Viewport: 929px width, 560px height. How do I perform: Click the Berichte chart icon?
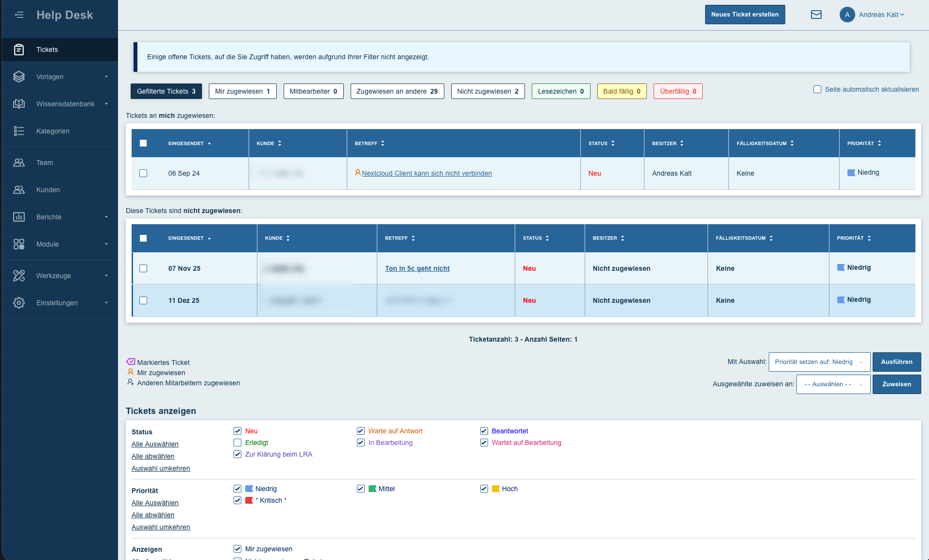[19, 217]
